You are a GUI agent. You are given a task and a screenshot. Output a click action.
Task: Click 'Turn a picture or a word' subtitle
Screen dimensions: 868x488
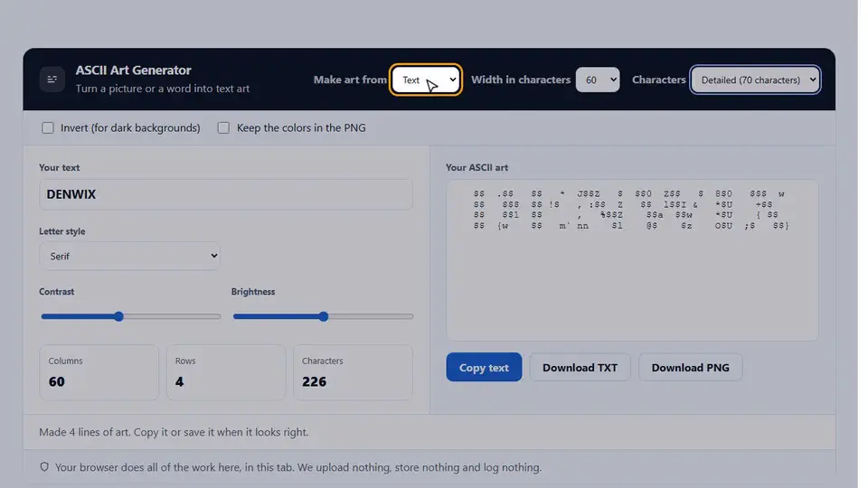[162, 89]
